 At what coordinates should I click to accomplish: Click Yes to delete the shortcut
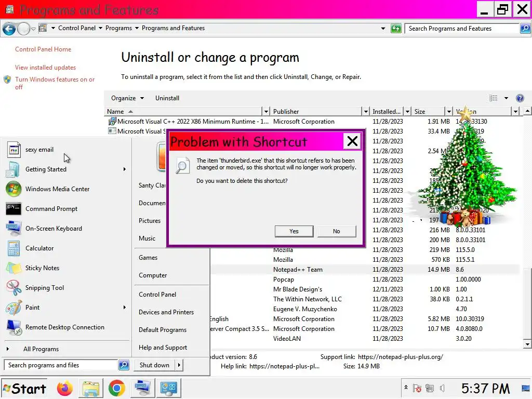tap(294, 231)
